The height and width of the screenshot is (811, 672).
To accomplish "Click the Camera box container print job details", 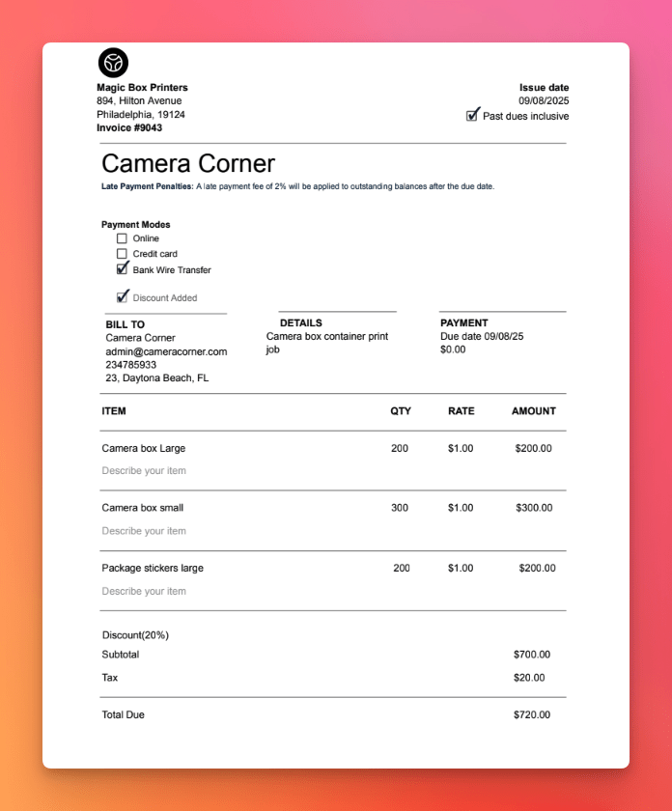I will tap(327, 343).
